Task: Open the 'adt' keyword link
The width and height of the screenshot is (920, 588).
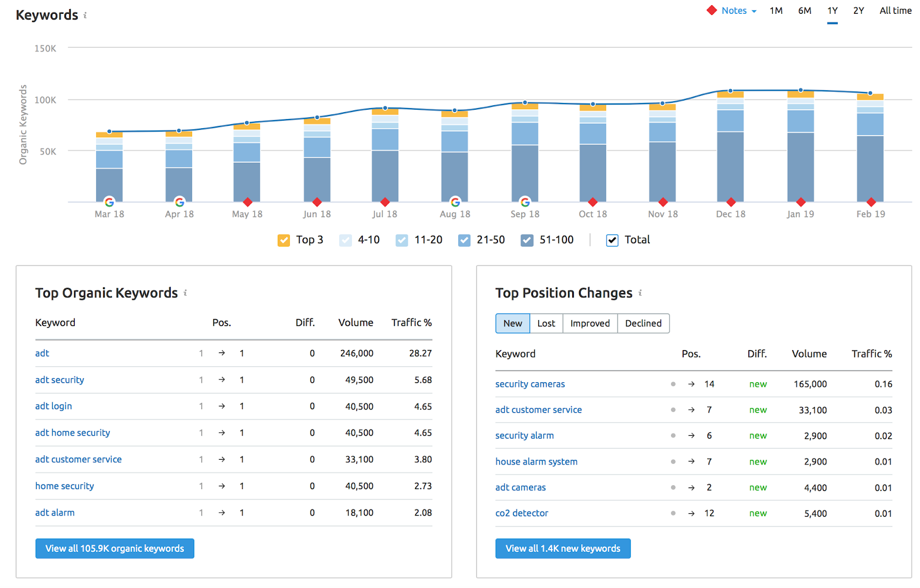Action: 42,353
